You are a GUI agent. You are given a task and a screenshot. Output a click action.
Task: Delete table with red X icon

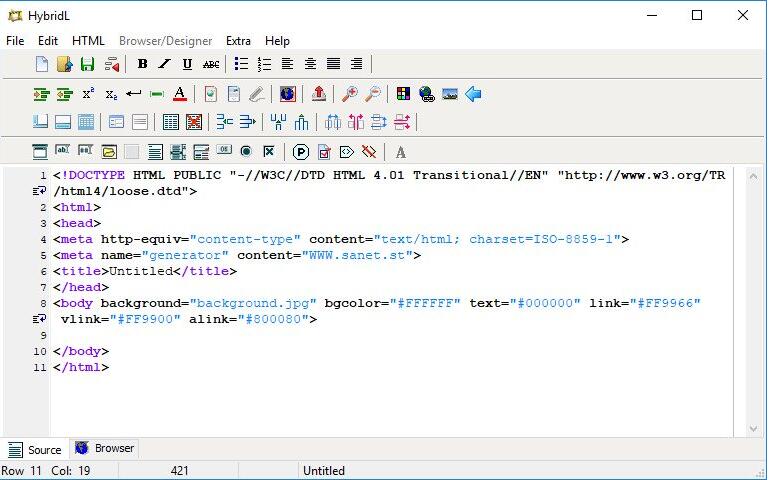(194, 122)
